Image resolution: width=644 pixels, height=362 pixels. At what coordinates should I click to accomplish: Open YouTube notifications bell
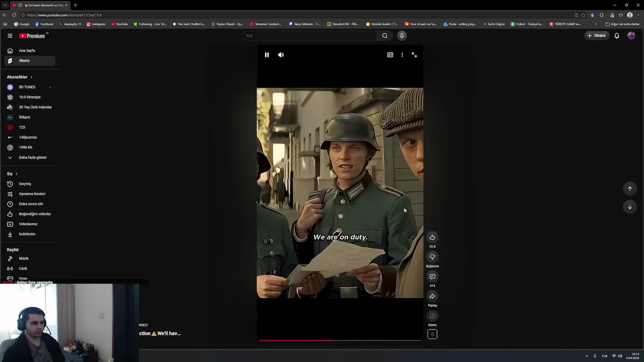616,36
